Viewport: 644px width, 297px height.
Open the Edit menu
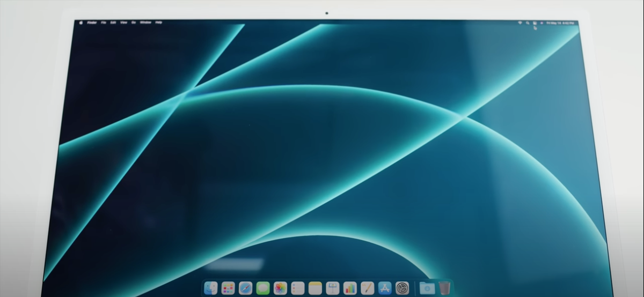tap(114, 23)
